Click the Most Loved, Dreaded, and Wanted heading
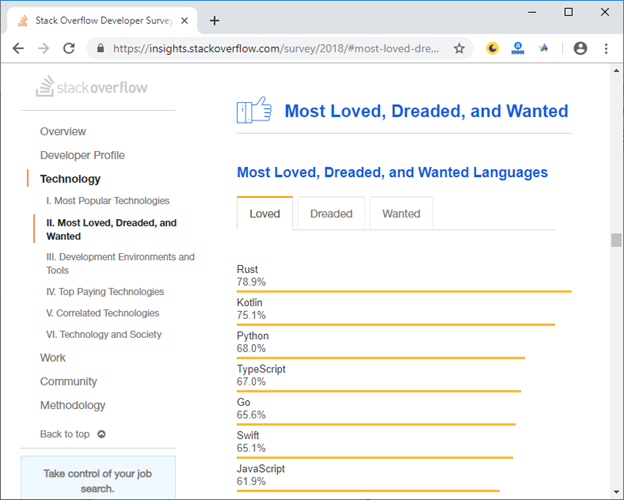The height and width of the screenshot is (500, 624). (426, 111)
